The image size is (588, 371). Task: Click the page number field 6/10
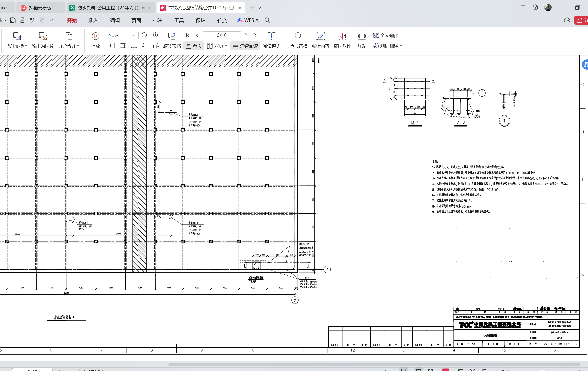coord(222,35)
